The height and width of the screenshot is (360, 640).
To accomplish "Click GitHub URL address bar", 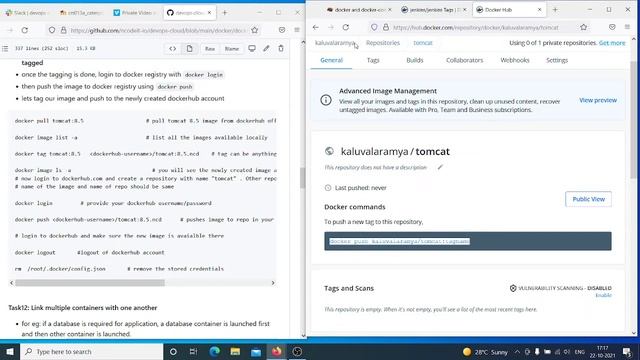I will pyautogui.click(x=157, y=30).
